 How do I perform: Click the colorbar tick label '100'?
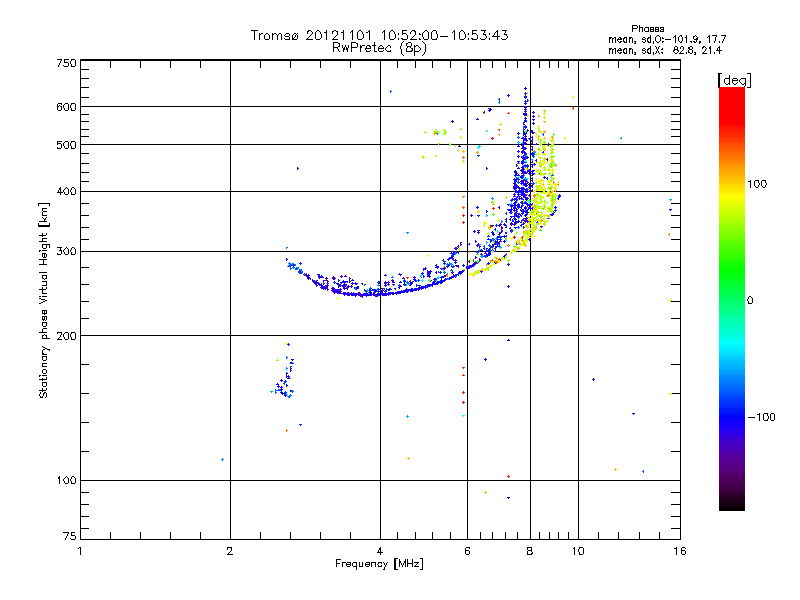pos(757,184)
